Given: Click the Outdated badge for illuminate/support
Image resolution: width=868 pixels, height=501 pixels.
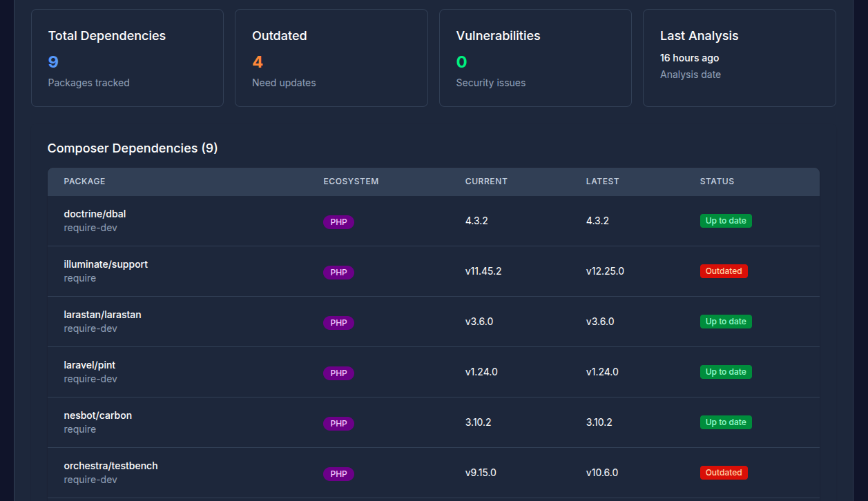Looking at the screenshot, I should tap(723, 271).
